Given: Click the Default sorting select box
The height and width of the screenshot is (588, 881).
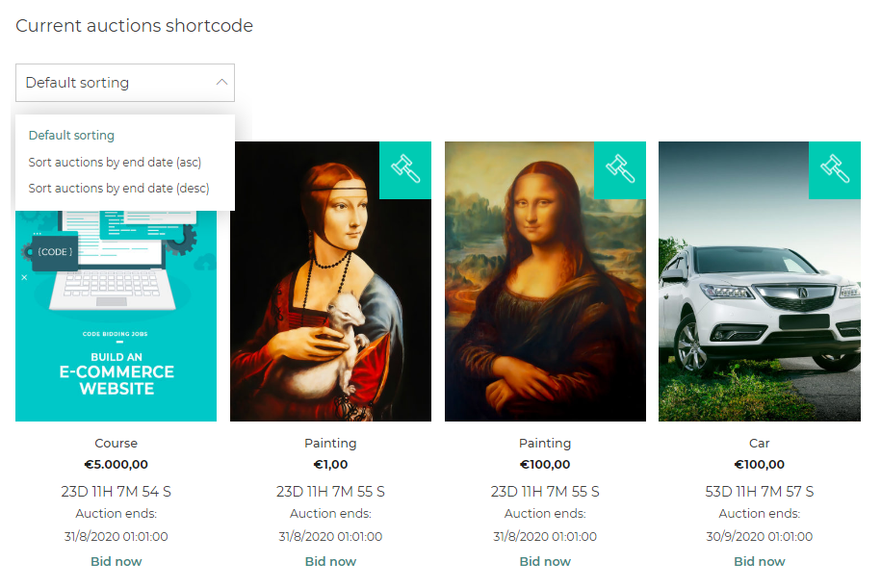Looking at the screenshot, I should tap(125, 83).
